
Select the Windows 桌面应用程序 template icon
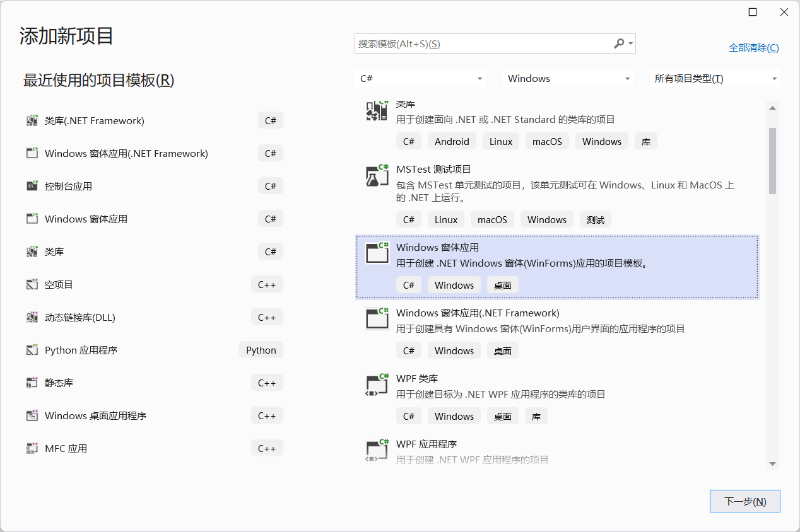pos(32,415)
